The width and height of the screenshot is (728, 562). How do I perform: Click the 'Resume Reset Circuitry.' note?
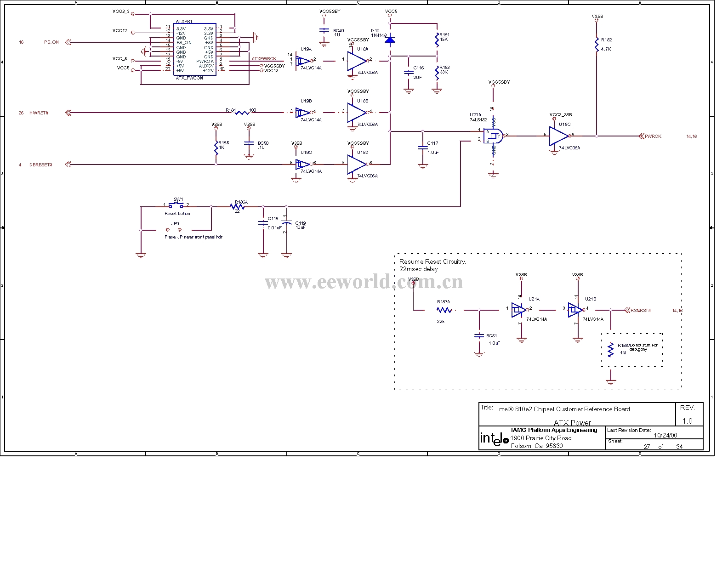tap(432, 261)
